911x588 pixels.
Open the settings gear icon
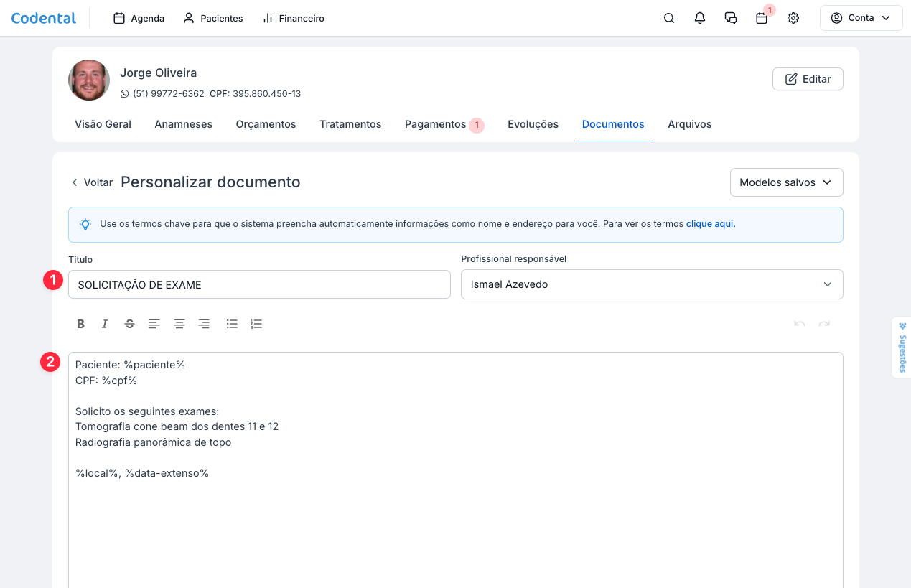(793, 19)
